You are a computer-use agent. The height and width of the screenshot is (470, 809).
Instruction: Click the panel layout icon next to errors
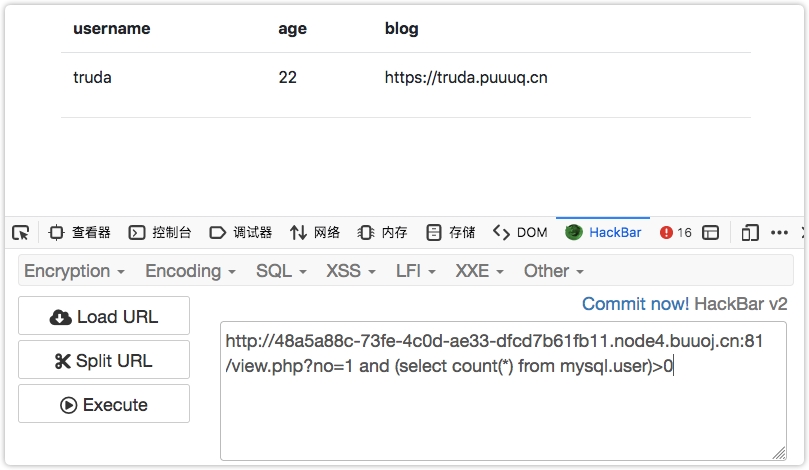click(711, 232)
